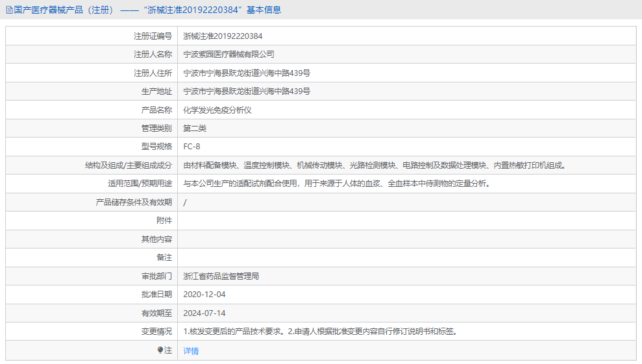
Task: Click the document icon in the page title
Action: [10, 10]
